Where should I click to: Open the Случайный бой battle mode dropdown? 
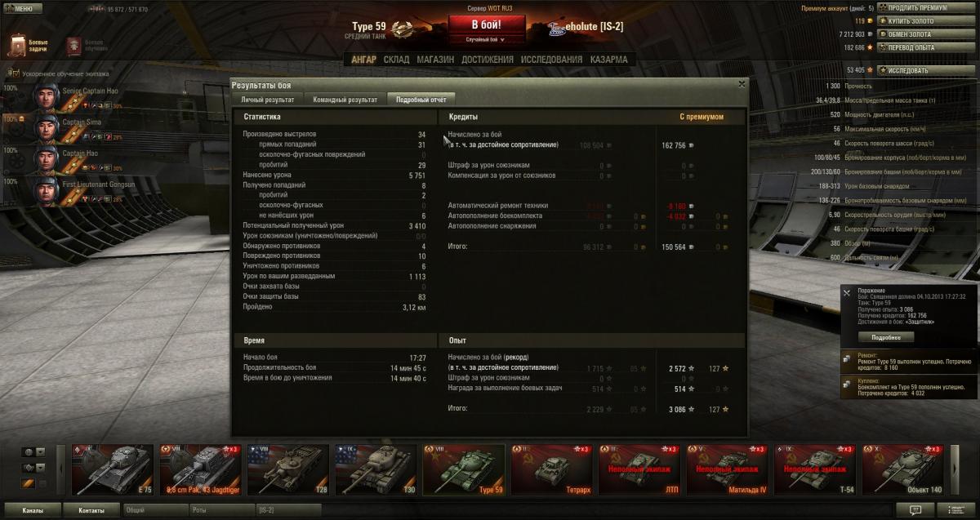486,39
